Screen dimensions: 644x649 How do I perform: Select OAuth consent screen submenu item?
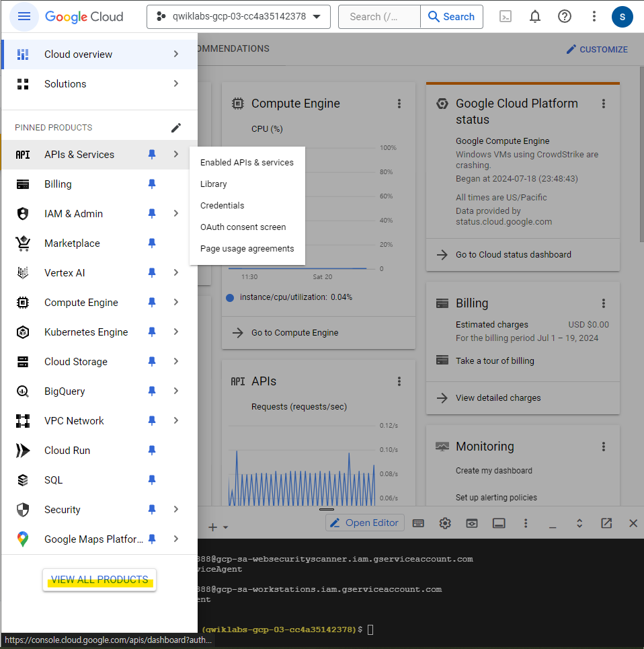[247, 227]
